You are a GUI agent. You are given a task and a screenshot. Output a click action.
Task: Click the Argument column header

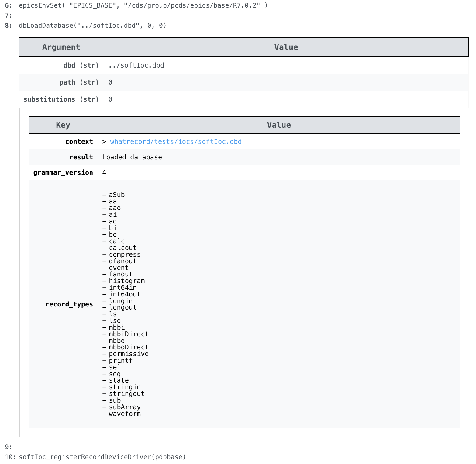click(61, 47)
